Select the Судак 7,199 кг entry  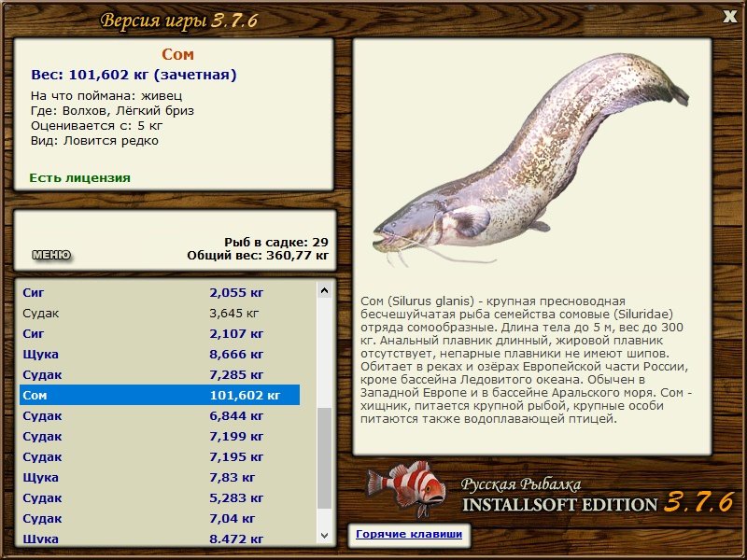tap(159, 436)
